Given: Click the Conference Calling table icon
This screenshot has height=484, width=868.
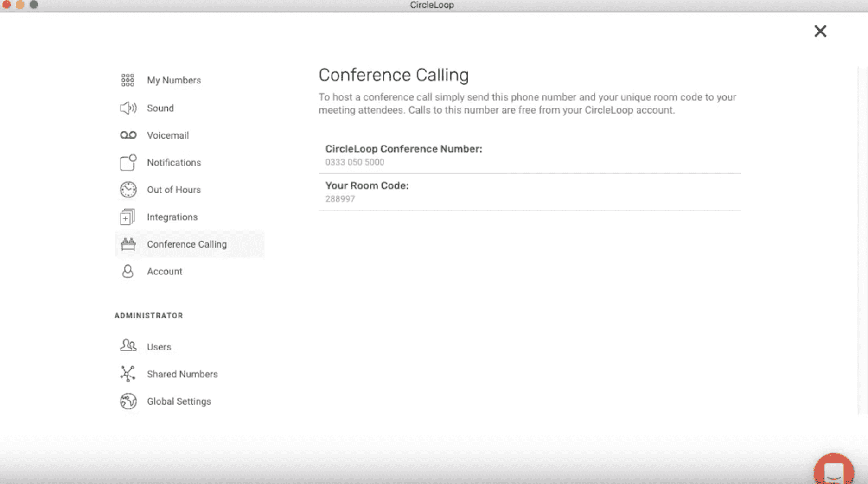Looking at the screenshot, I should click(x=128, y=244).
